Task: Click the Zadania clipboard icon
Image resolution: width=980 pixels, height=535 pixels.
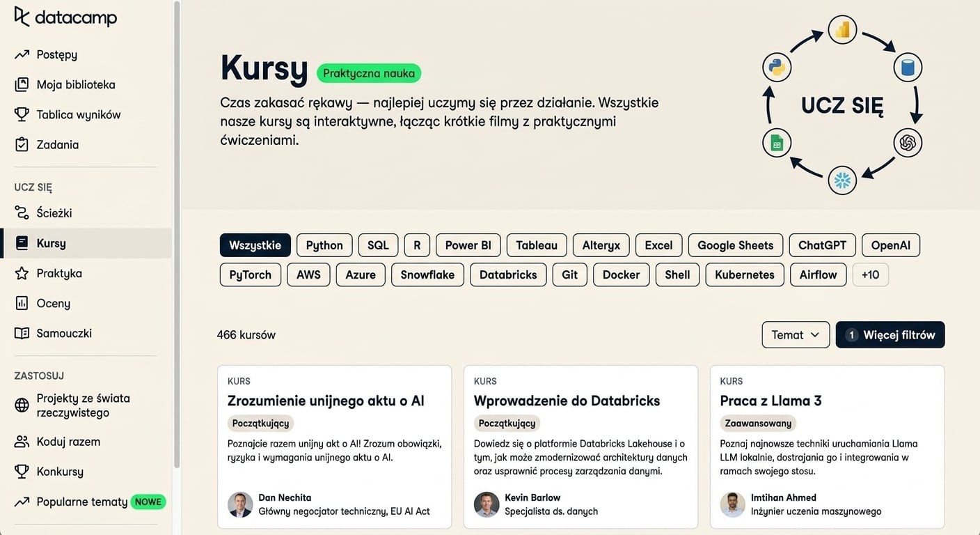Action: 22,144
